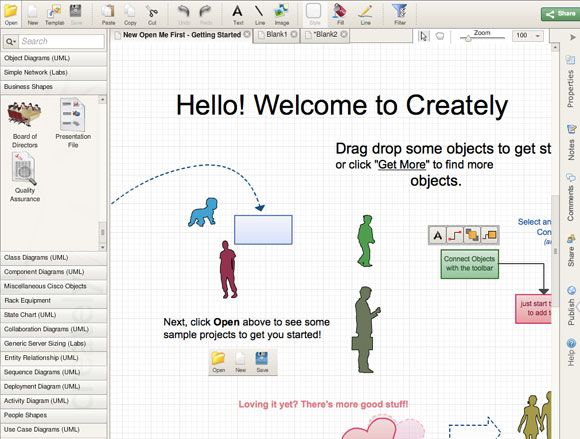Screen dimensions: 580x439
Task: Create a new document with New icon
Action: click(x=33, y=14)
